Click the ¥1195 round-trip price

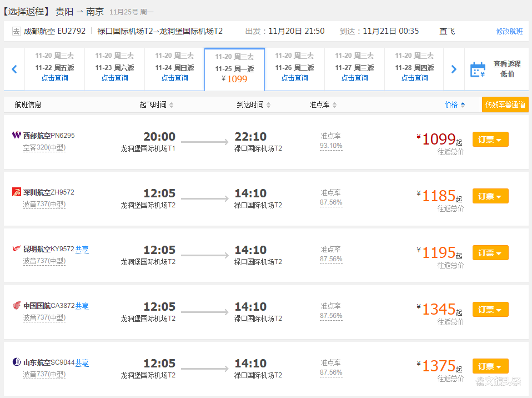pos(439,253)
